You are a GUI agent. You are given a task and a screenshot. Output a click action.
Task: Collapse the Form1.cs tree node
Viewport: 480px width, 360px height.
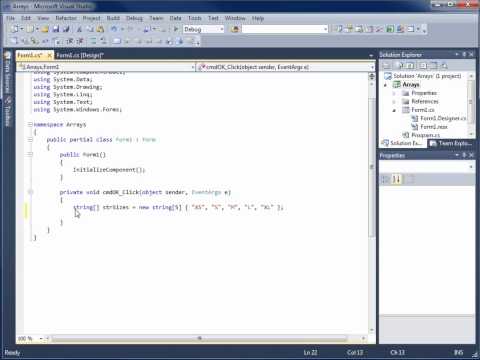click(x=394, y=110)
